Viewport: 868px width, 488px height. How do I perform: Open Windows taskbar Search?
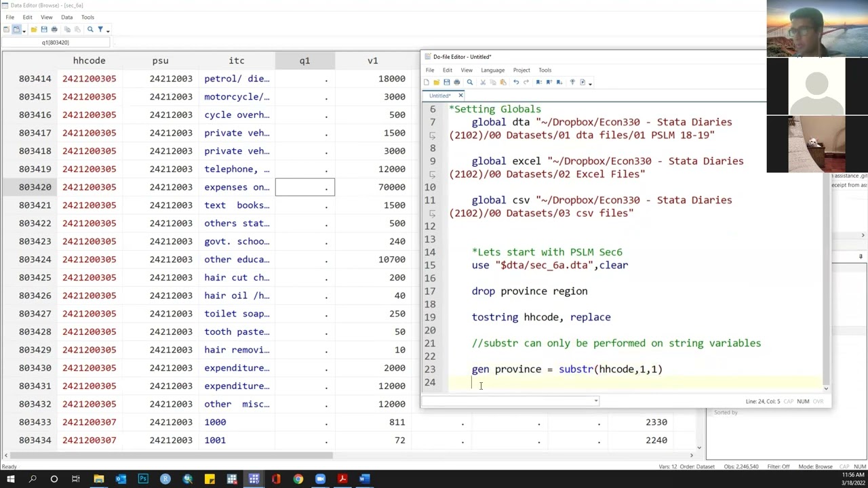click(x=32, y=479)
